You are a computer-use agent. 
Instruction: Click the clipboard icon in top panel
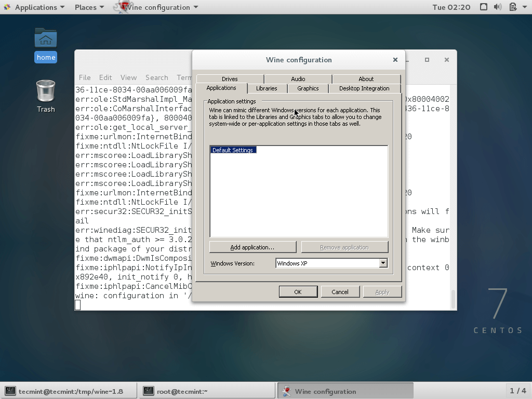click(x=512, y=7)
